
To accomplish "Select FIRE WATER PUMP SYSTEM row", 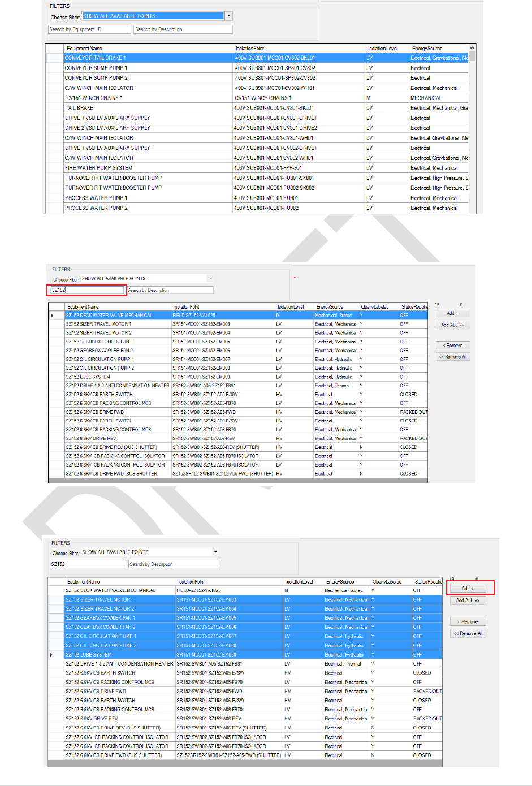I will click(x=257, y=168).
